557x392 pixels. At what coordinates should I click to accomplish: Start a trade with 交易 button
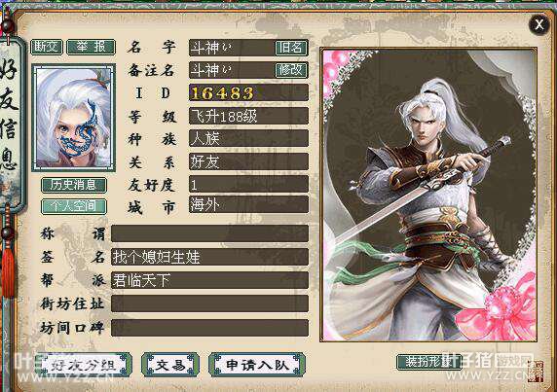tap(170, 365)
